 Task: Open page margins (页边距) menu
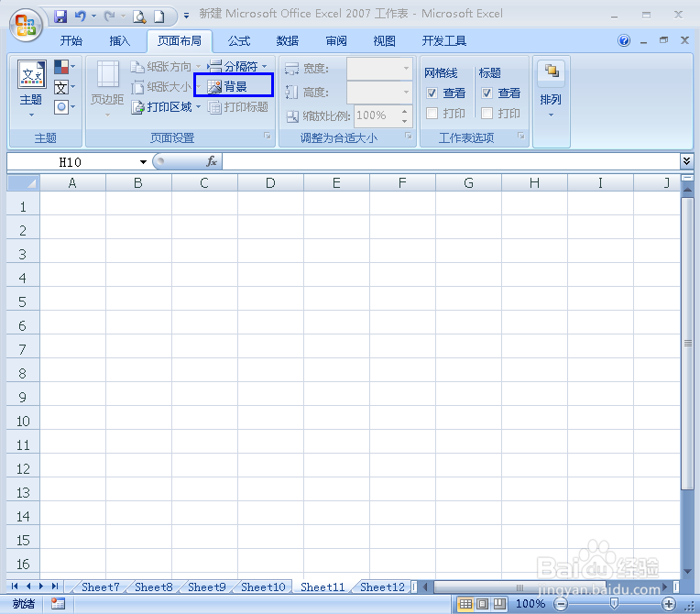click(x=107, y=89)
